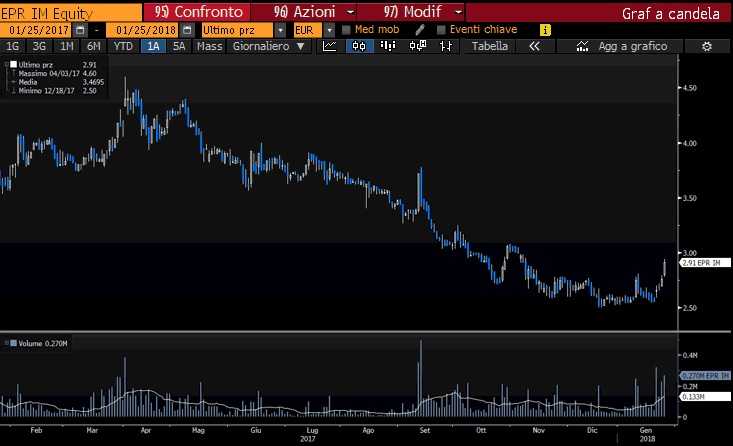733x446 pixels.
Task: Switch to line chart style icon
Action: [x=330, y=46]
